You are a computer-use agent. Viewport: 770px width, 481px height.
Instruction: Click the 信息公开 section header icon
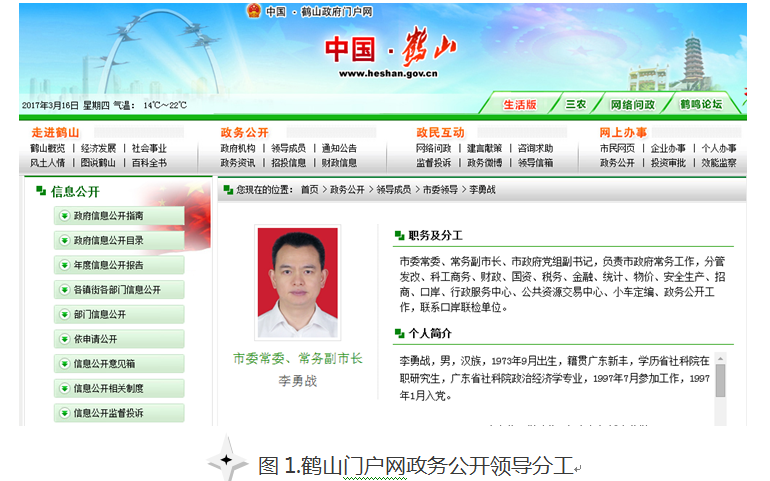40,191
